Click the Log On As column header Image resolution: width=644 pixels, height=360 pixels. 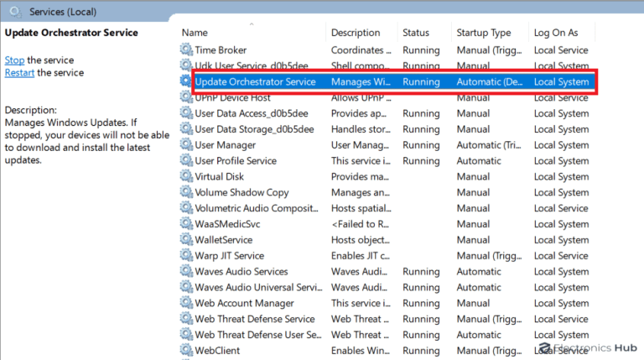click(x=556, y=33)
